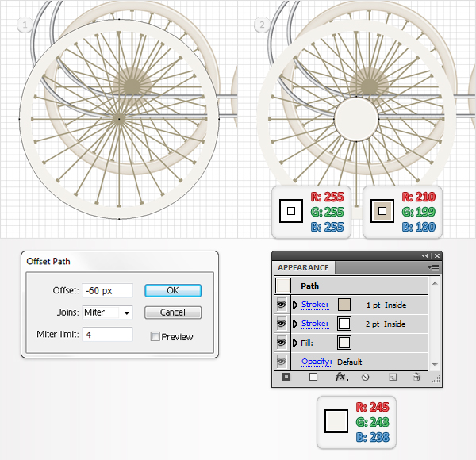This screenshot has width=476, height=460.
Task: Open the second Stroke link for 2 pt stroke
Action: click(315, 324)
